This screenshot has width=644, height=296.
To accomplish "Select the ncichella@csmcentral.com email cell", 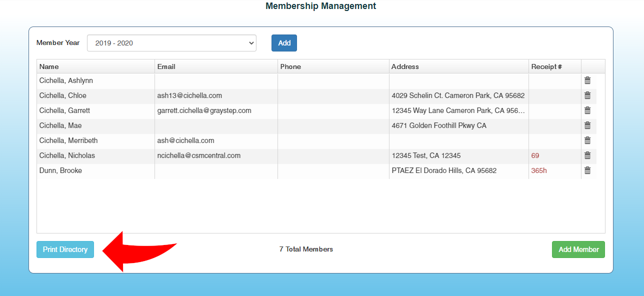I will (x=199, y=155).
